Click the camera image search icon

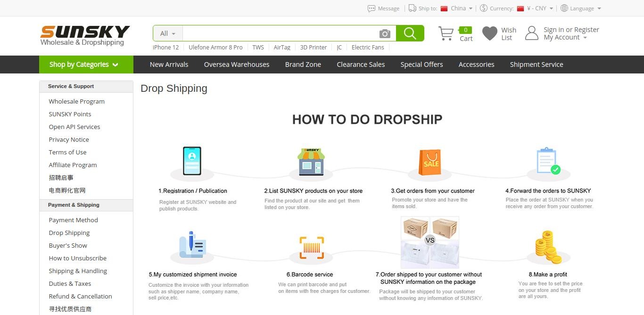pos(385,33)
